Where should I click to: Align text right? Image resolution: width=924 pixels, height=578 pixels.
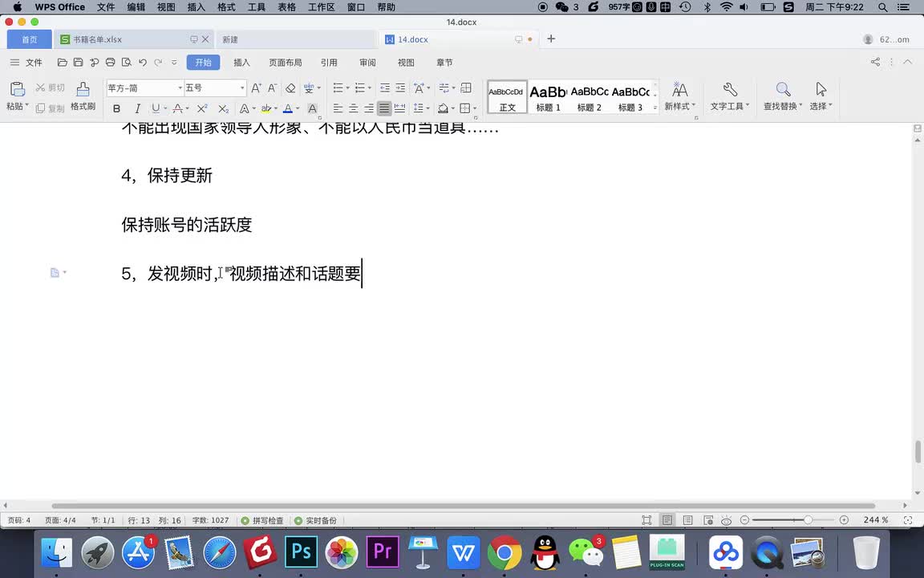(368, 108)
